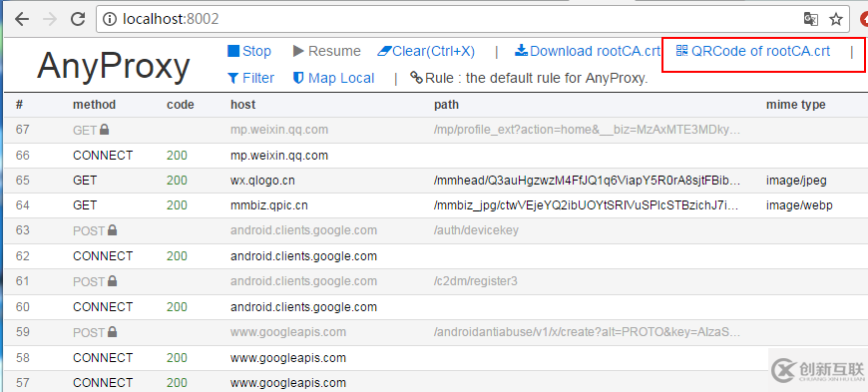Click the chain link Rule icon

[x=416, y=78]
